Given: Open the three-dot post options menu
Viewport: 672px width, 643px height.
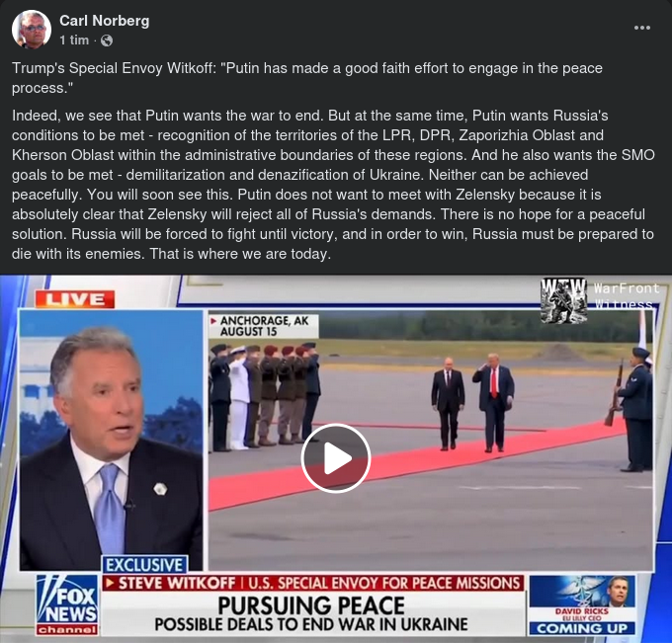Looking at the screenshot, I should point(642,28).
